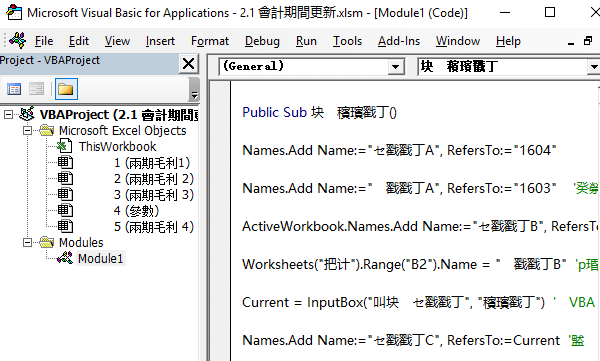Maximize the Visual Basic main window
The width and height of the screenshot is (600, 361).
coord(550,12)
